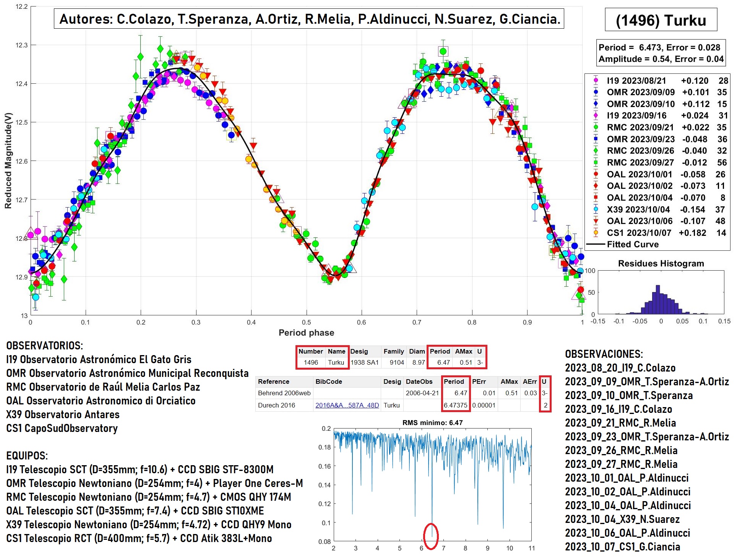
Task: Click the EQUIPOS heading
Action: click(27, 456)
